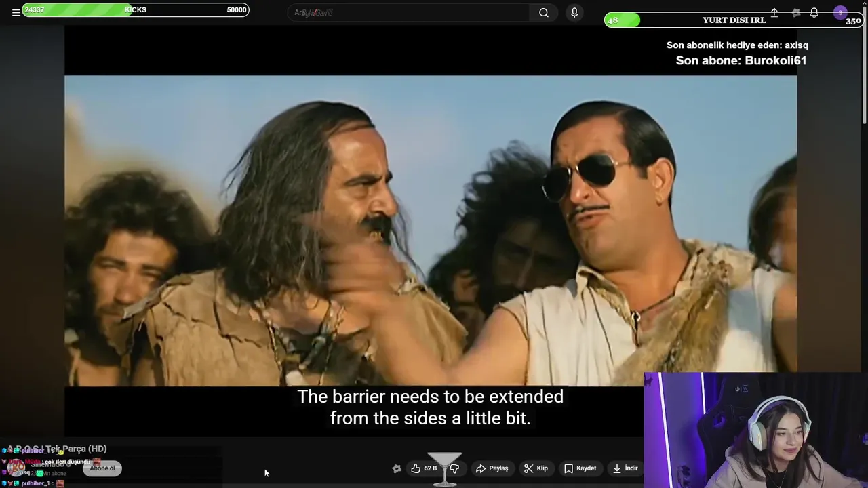Click the subtitle 'The barrier needs to be extended'
The width and height of the screenshot is (868, 488).
(430, 396)
